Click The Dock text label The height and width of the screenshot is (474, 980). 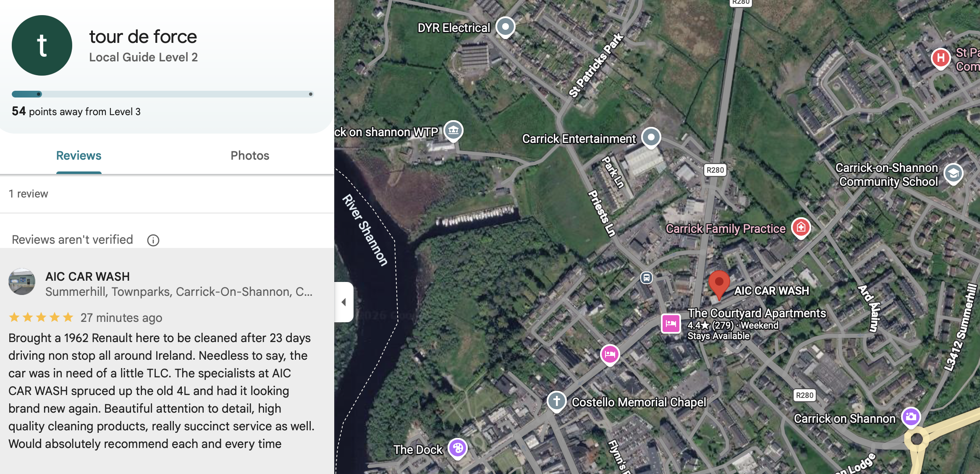pyautogui.click(x=418, y=450)
